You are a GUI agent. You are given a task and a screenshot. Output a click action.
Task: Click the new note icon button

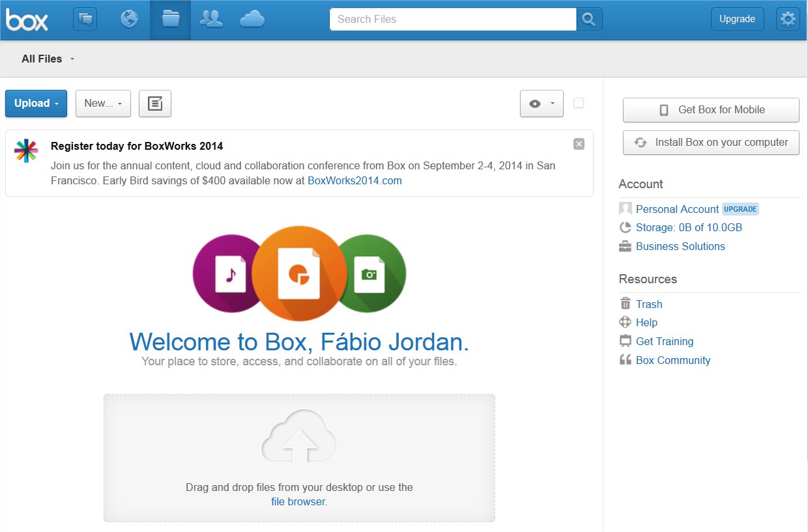155,104
